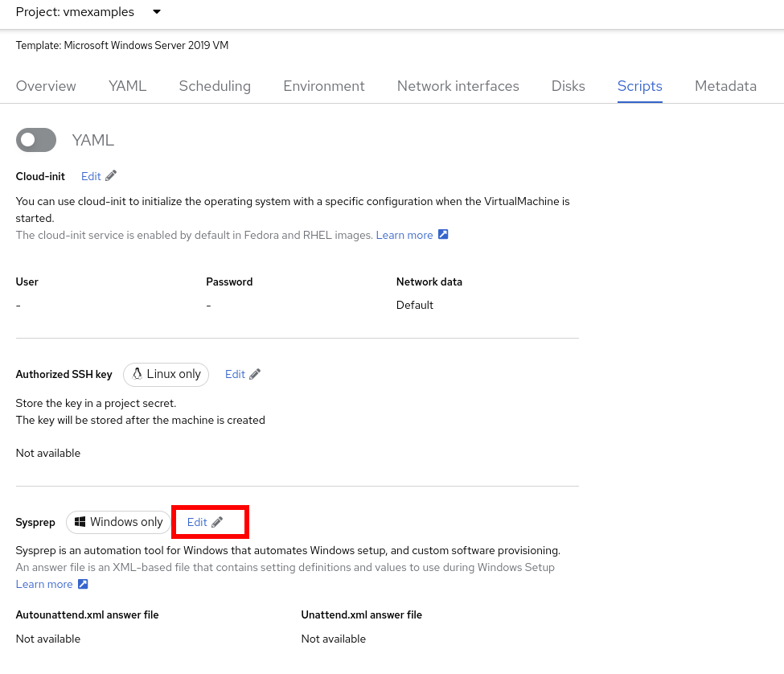The width and height of the screenshot is (784, 674).
Task: Click external link icon after Sysprep Learn more
Action: tap(83, 584)
